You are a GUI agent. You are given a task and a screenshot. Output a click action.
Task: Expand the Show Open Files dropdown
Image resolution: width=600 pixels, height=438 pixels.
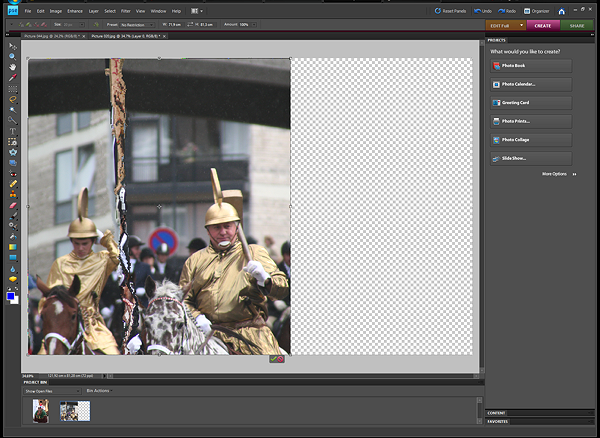tap(54, 391)
